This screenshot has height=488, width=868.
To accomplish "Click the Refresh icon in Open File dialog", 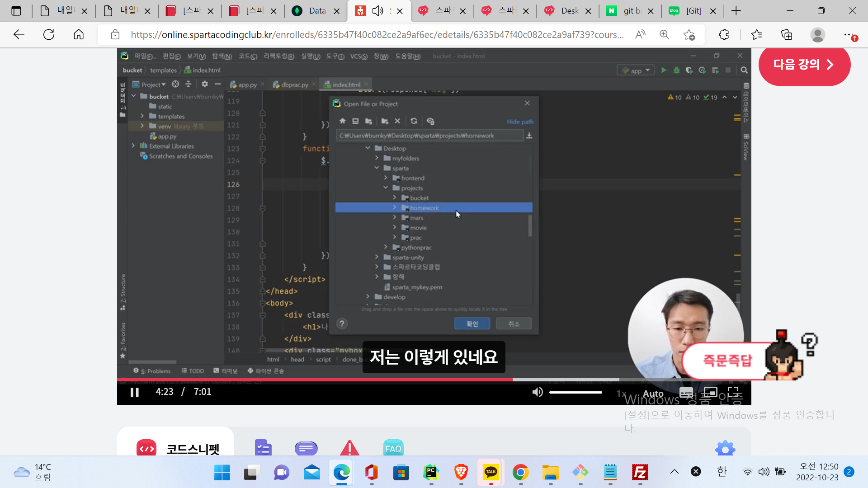I will click(414, 121).
